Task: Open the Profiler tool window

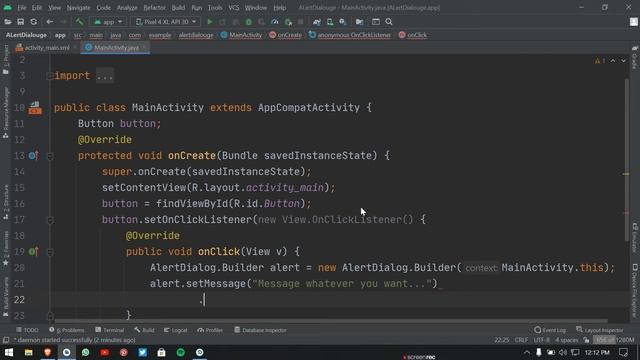Action: coord(210,330)
